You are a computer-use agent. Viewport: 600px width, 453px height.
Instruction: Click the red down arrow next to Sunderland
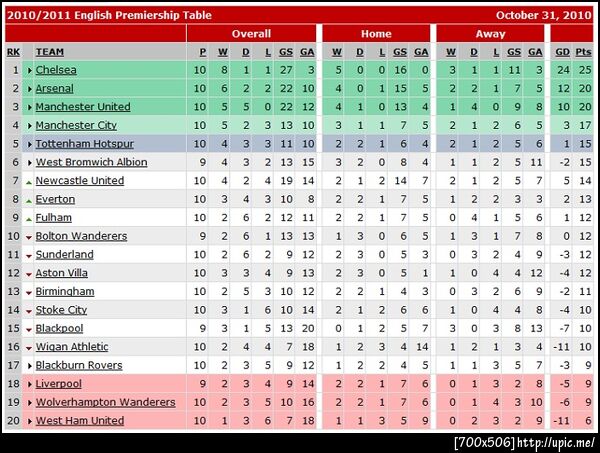[28, 255]
